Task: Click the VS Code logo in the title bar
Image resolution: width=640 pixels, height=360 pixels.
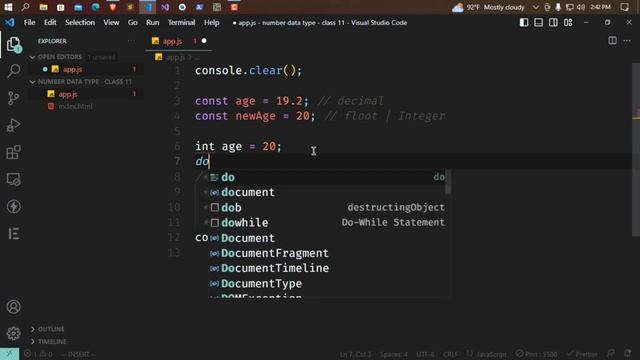Action: pos(9,22)
